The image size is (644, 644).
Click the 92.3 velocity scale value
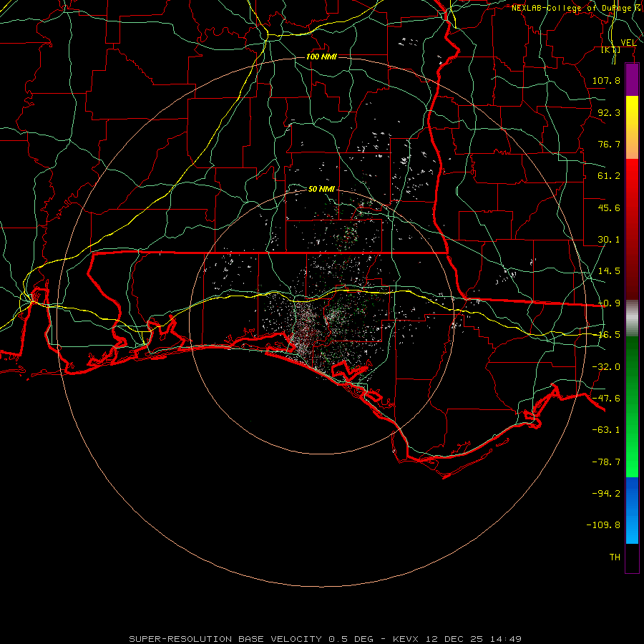coord(609,112)
